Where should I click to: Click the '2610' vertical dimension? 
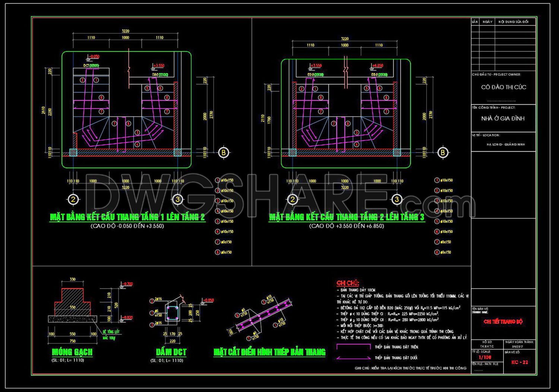pyautogui.click(x=44, y=110)
